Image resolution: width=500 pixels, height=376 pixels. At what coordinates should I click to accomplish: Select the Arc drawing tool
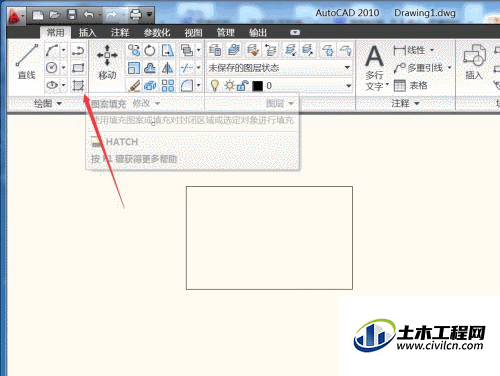tap(52, 51)
